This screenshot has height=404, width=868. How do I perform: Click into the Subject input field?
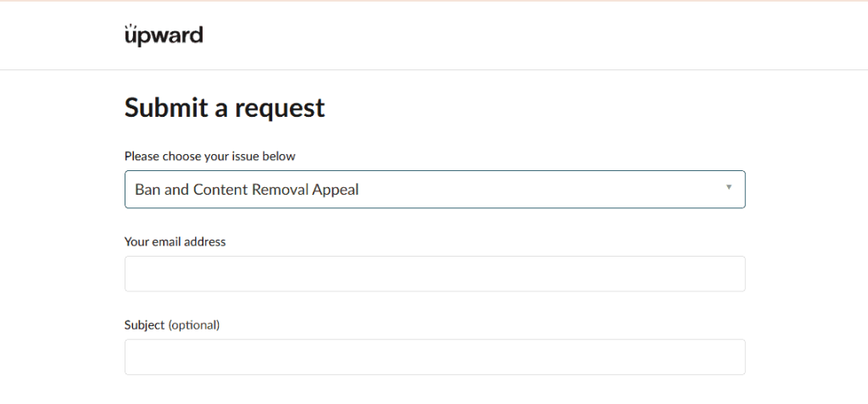coord(434,357)
